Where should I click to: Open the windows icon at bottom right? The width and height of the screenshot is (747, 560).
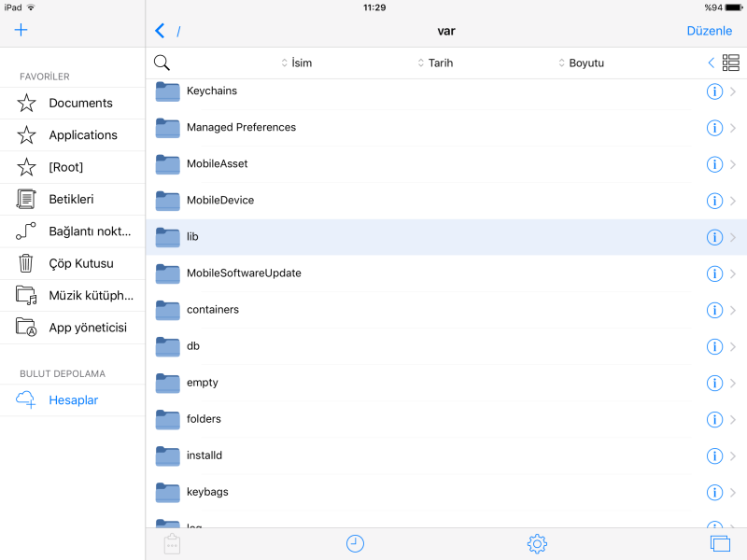pyautogui.click(x=719, y=543)
